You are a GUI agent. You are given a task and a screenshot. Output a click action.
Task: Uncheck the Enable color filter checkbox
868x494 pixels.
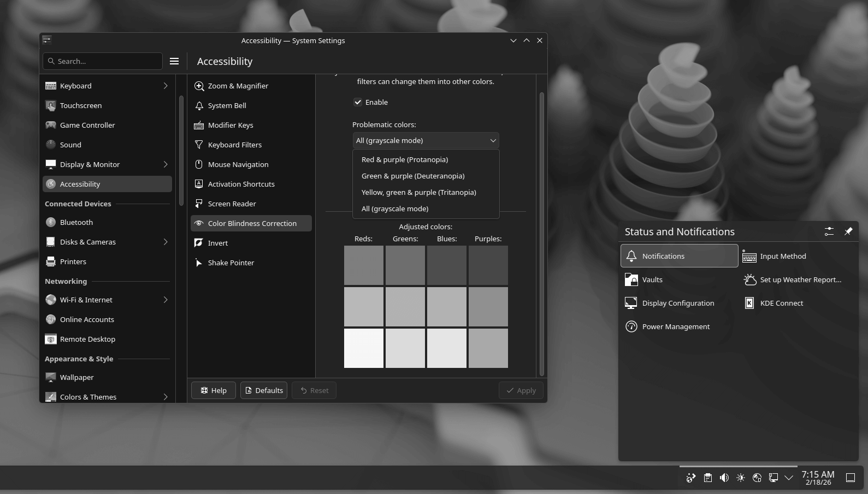click(x=358, y=102)
